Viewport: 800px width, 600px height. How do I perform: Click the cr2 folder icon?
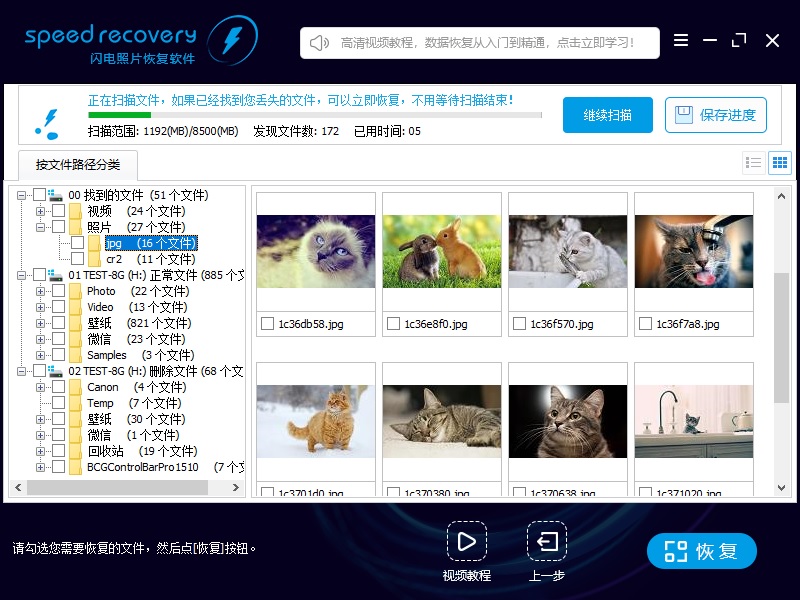(x=94, y=259)
